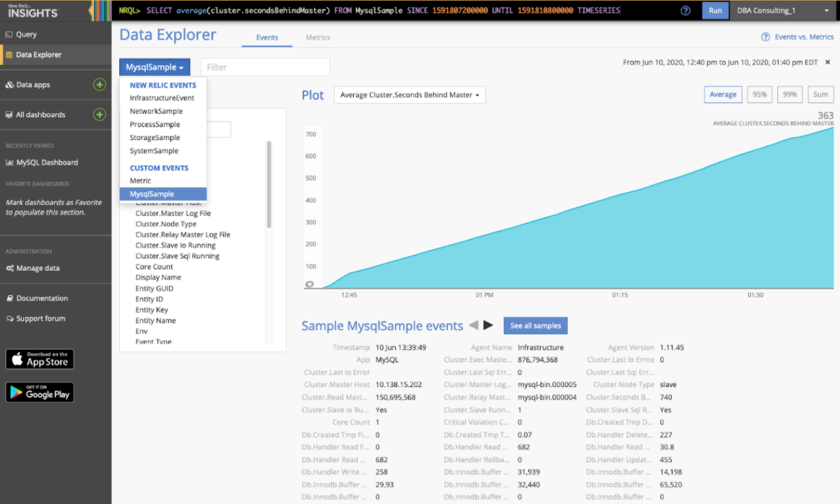The width and height of the screenshot is (840, 504).
Task: Click the See all samples button
Action: coord(535,326)
